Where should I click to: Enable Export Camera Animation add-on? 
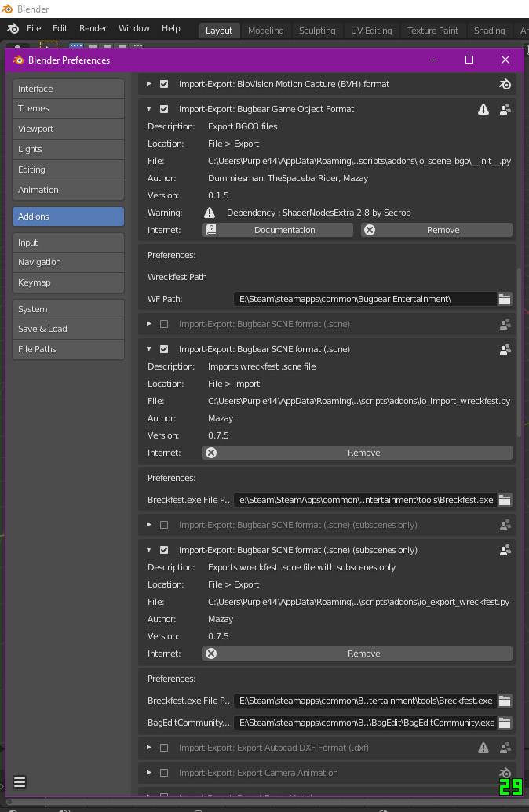[164, 773]
